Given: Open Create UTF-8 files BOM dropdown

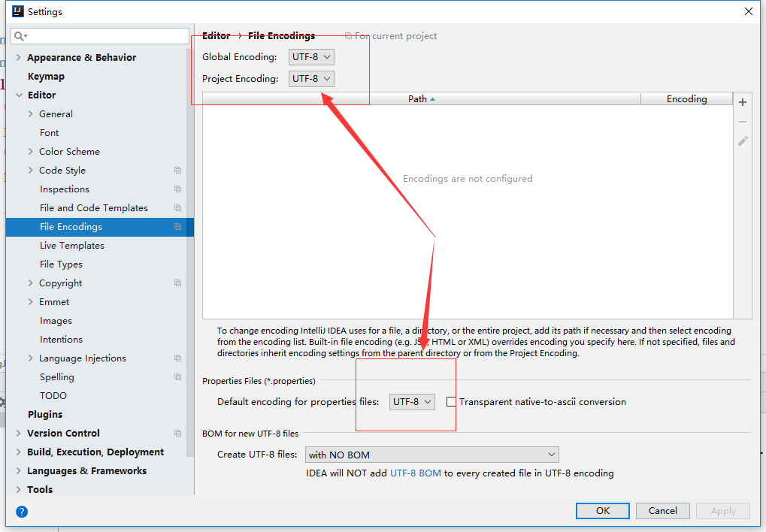Looking at the screenshot, I should [x=431, y=455].
